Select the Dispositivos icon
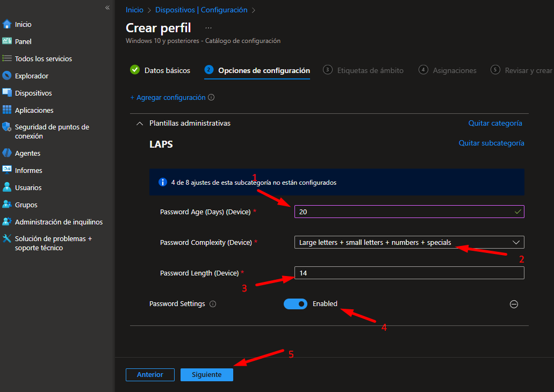Viewport: 554px width, 392px height. point(7,93)
